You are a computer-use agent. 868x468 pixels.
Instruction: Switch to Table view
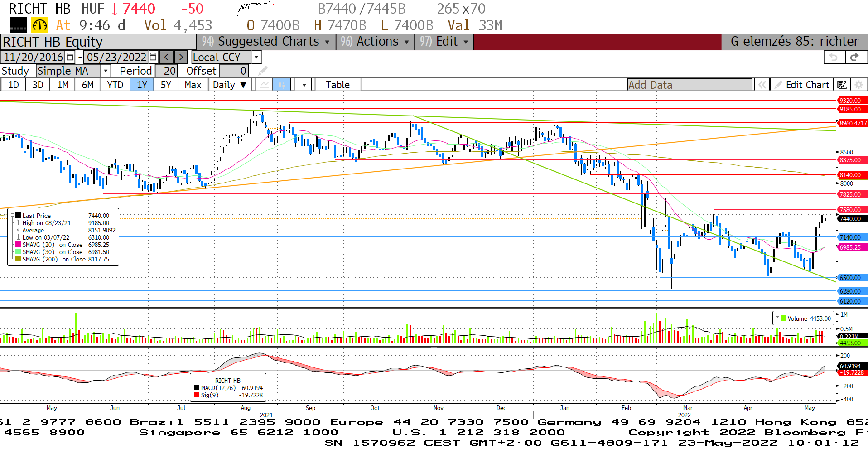(338, 85)
